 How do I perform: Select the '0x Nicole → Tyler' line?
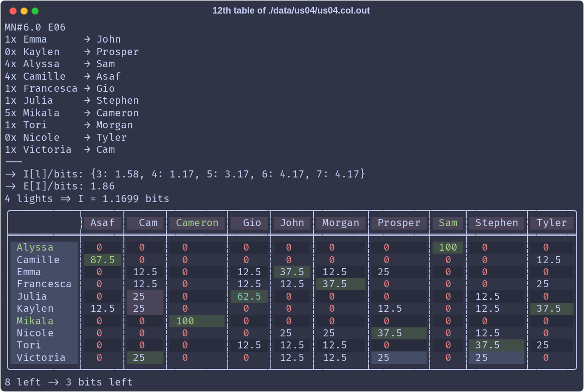pyautogui.click(x=66, y=137)
